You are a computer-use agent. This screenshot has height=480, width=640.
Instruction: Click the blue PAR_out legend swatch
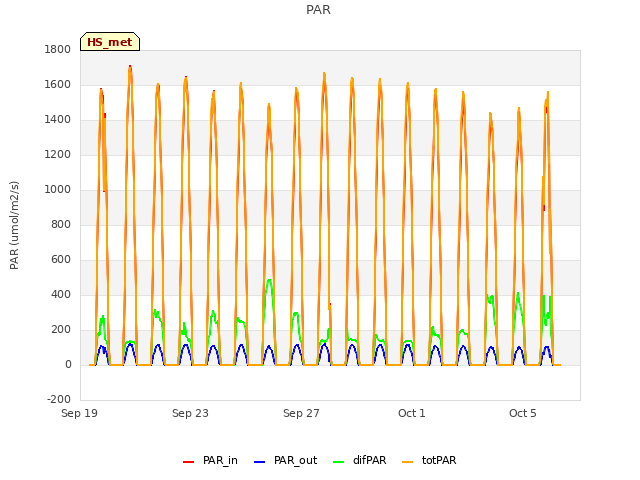click(x=259, y=462)
